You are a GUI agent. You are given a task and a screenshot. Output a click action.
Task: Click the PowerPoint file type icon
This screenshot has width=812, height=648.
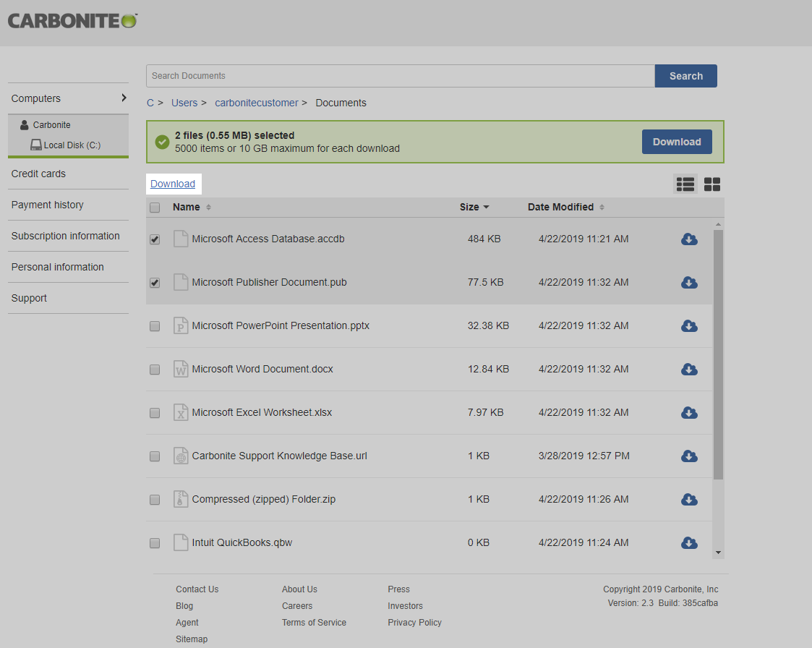tap(181, 325)
